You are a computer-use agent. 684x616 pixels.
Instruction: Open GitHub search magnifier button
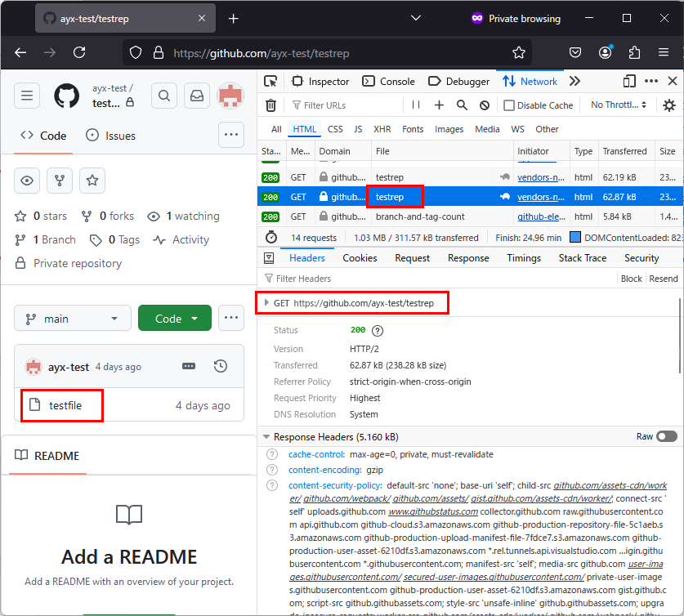tap(164, 95)
